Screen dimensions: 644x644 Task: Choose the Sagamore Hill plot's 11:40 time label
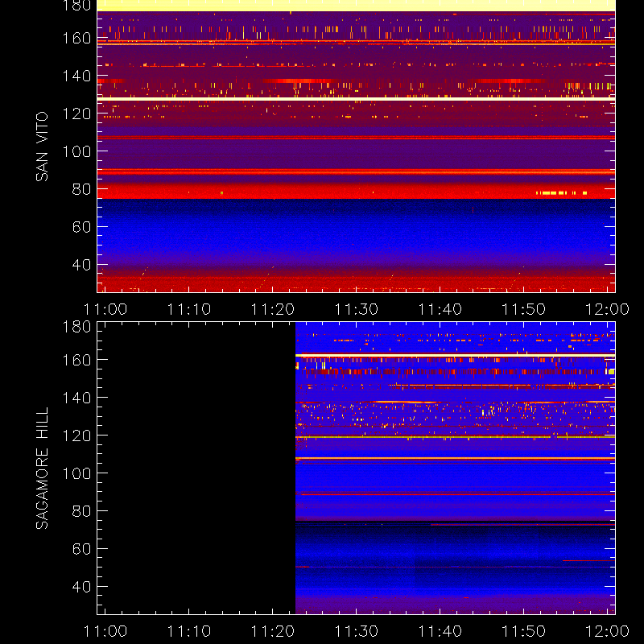click(x=440, y=631)
